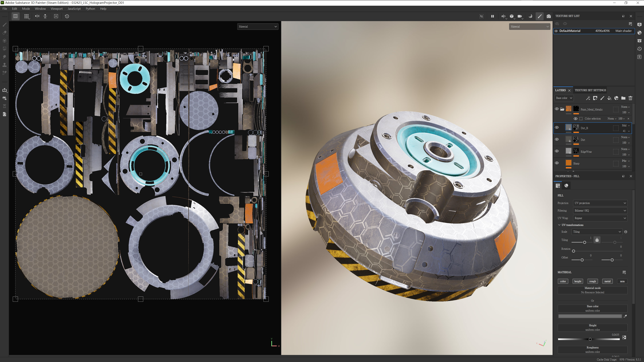
Task: Pause the viewport rendering
Action: click(492, 16)
